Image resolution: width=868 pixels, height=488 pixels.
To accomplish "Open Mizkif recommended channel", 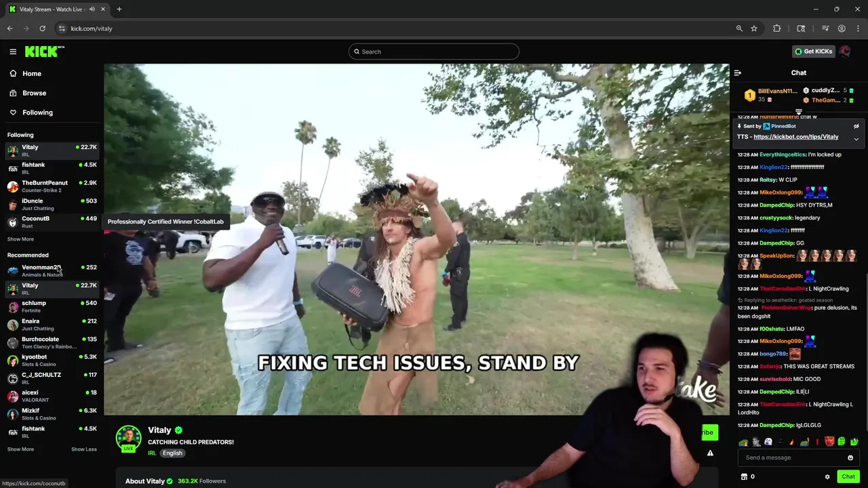I will (52, 413).
